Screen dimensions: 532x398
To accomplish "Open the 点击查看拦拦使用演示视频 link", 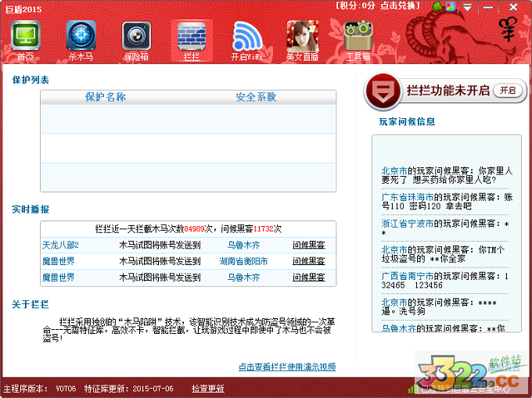I will [286, 367].
